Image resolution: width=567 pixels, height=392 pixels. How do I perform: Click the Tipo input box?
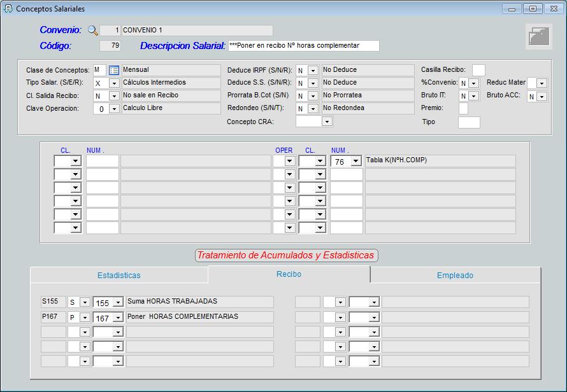coord(469,122)
